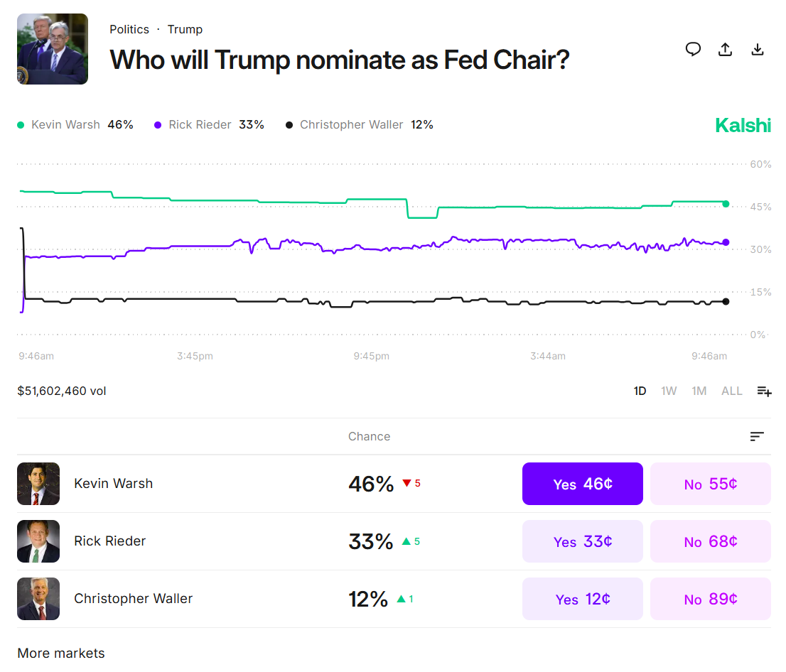Click Christopher Waller's profile photo
The width and height of the screenshot is (786, 672).
tap(38, 599)
